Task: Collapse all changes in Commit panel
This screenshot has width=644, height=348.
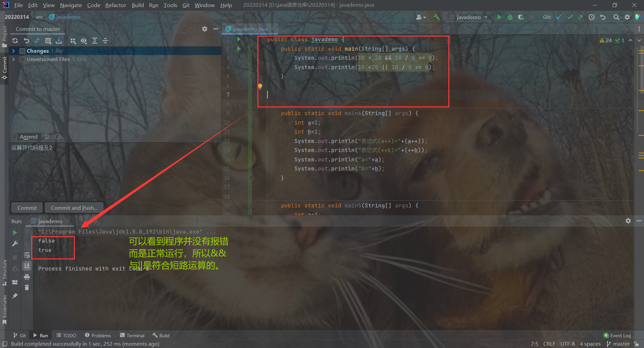Action: tap(105, 41)
